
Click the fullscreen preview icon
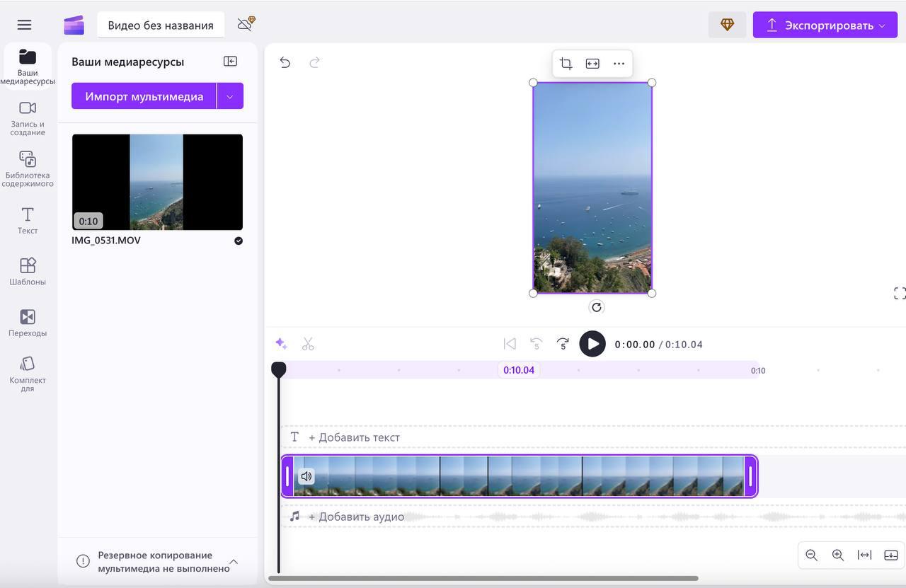tap(900, 293)
